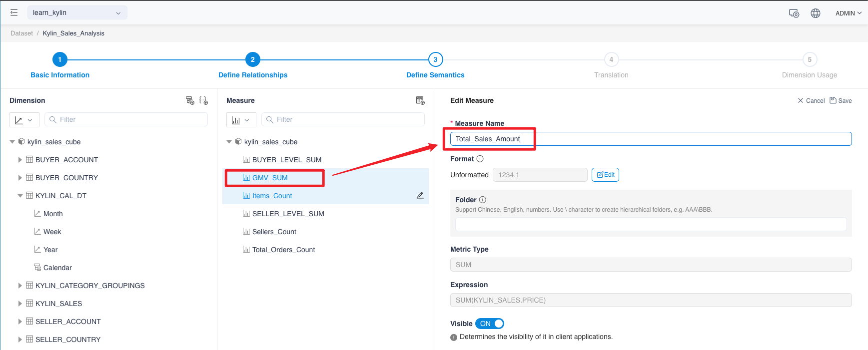Click the Measure Name input field
This screenshot has height=350, width=868.
pyautogui.click(x=650, y=139)
